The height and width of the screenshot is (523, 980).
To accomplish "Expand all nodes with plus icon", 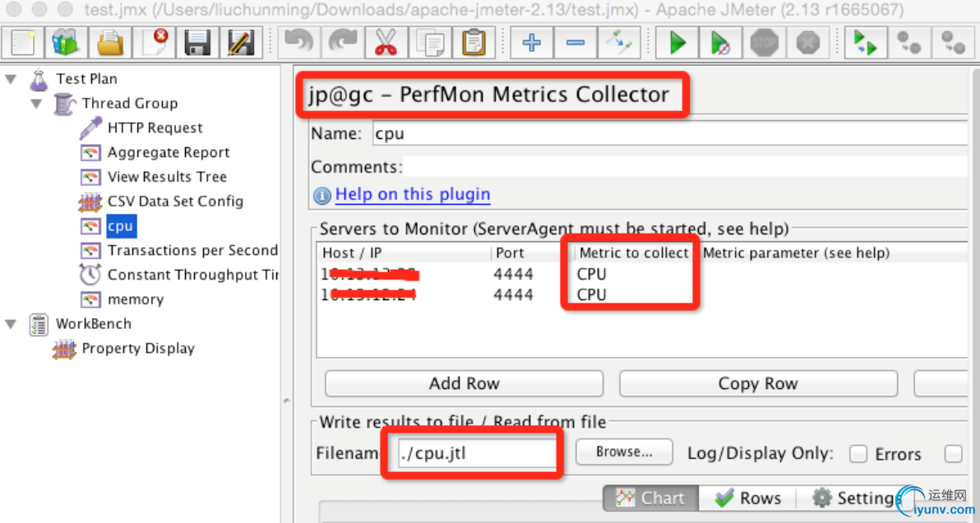I will 531,43.
